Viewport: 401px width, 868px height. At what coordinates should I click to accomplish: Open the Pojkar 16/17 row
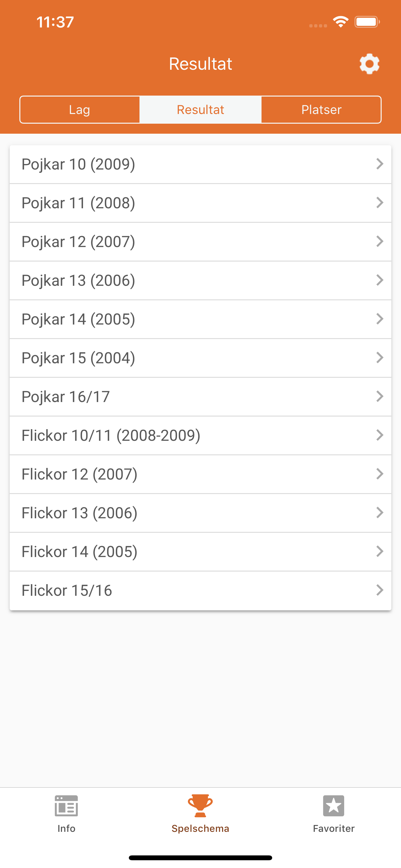(200, 397)
